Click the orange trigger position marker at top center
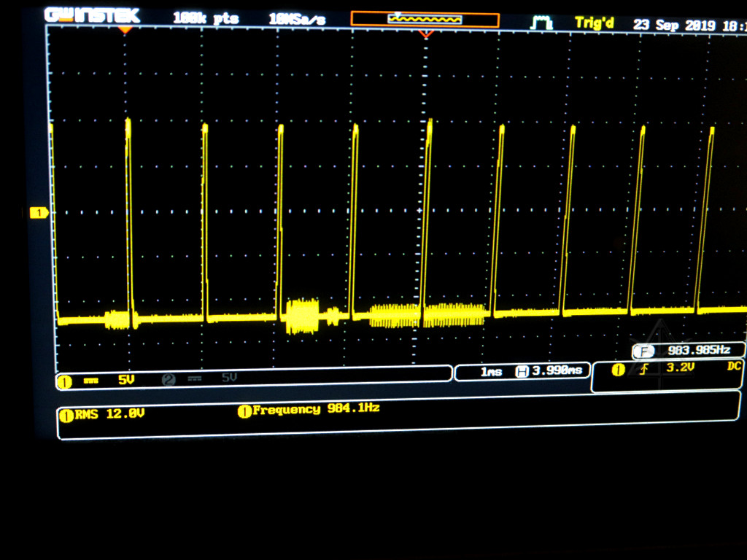Screen dimensions: 747x560 (x=427, y=34)
